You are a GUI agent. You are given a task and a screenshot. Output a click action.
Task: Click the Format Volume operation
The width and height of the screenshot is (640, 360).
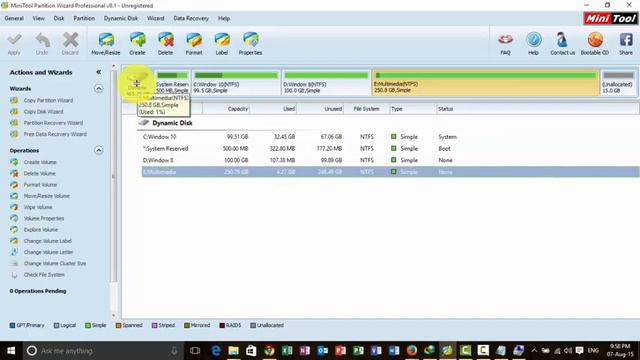pyautogui.click(x=40, y=184)
